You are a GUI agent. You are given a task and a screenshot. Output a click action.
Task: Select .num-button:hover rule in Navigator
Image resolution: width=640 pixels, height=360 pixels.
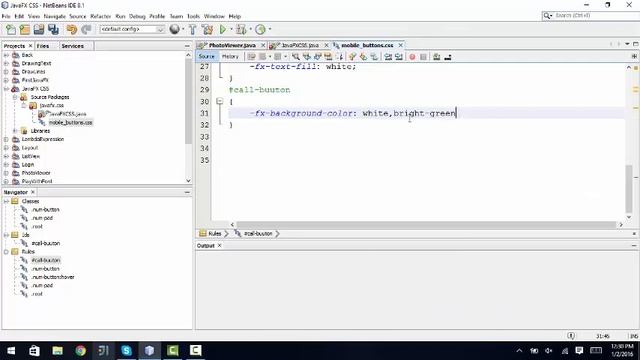pyautogui.click(x=53, y=277)
